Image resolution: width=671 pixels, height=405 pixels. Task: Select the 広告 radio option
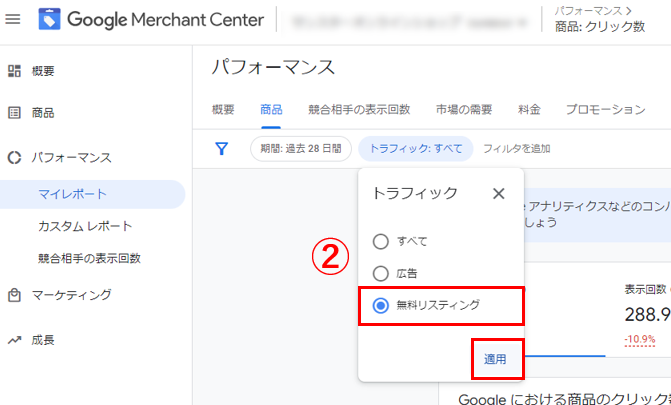coord(380,274)
